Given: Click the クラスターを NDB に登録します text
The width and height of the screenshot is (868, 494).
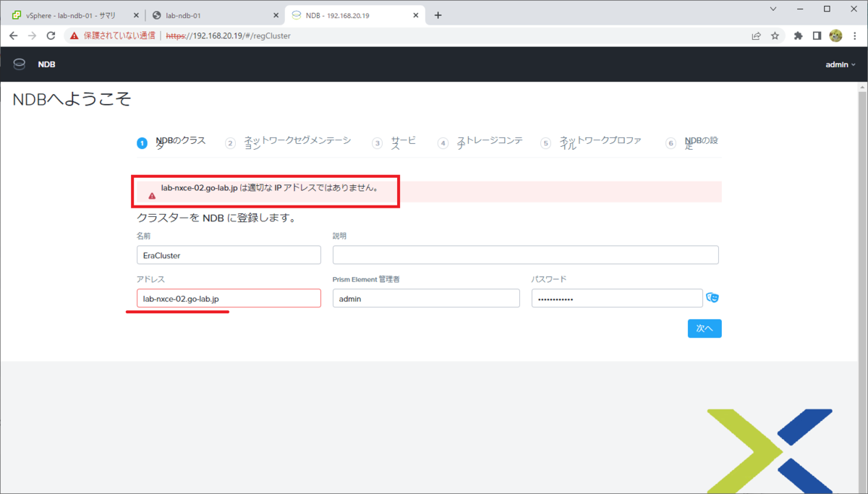Looking at the screenshot, I should 216,218.
